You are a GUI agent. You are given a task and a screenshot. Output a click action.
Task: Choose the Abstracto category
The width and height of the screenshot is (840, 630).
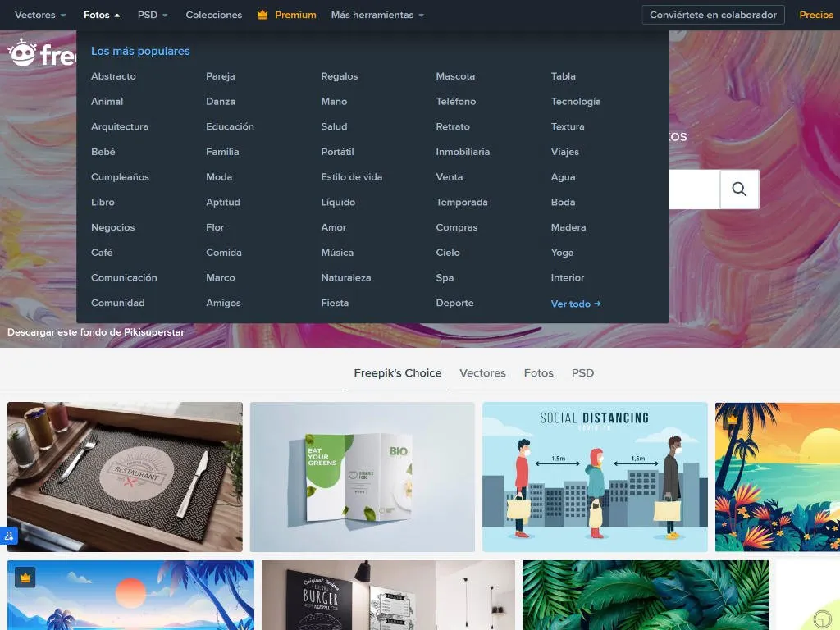113,76
